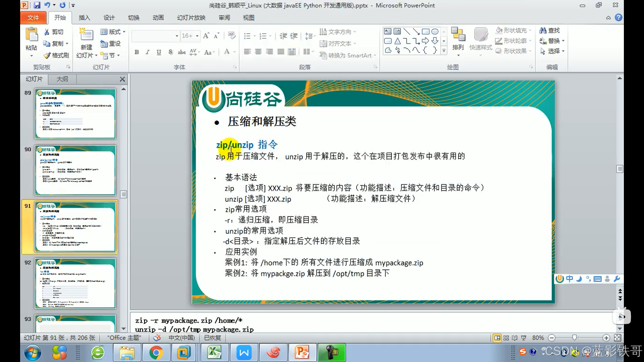The height and width of the screenshot is (362, 644).
Task: Select the oval shape in shapes gallery
Action: coord(435,32)
